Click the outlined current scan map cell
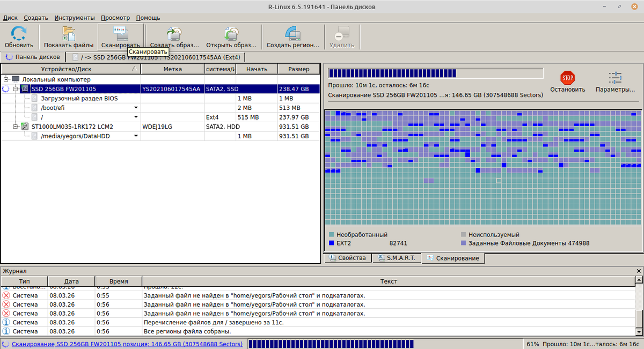 [499, 181]
